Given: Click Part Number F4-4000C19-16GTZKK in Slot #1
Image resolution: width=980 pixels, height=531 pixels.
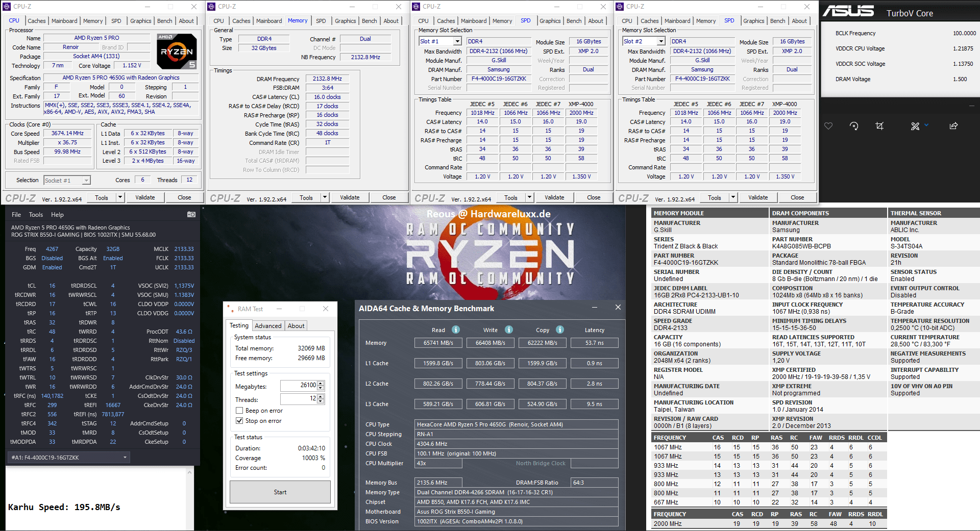Looking at the screenshot, I should [499, 79].
